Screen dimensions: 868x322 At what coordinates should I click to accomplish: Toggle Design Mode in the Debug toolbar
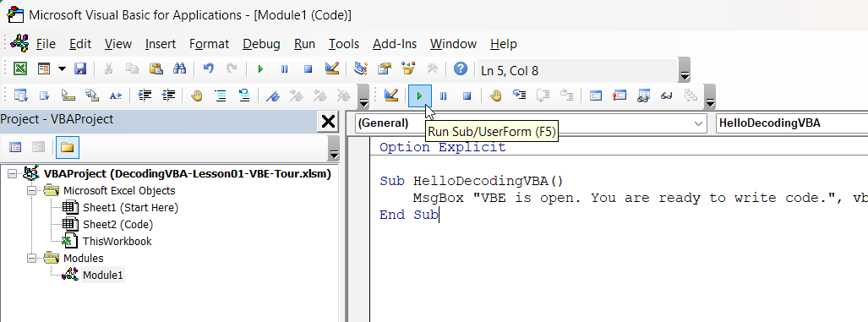[x=390, y=96]
